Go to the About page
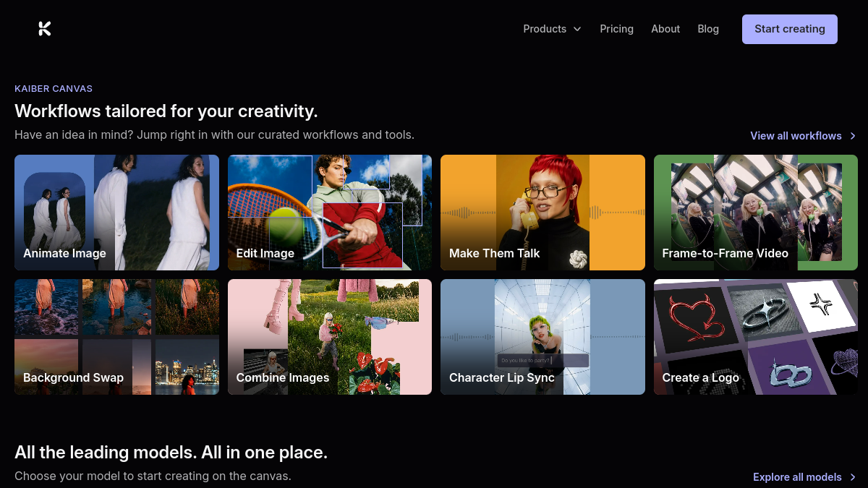The image size is (868, 488). (665, 29)
